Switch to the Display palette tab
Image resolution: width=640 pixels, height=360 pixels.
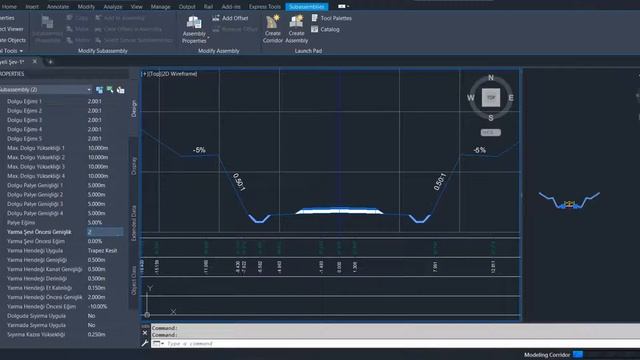click(x=134, y=166)
